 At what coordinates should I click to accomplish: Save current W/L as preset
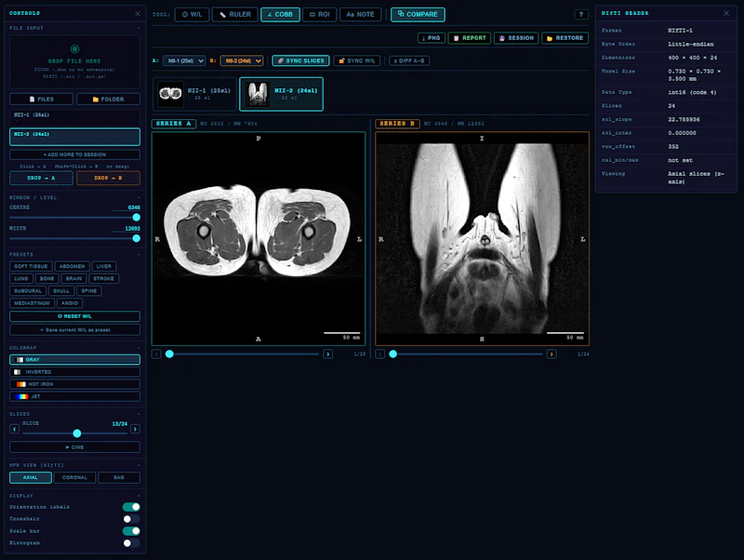tap(75, 330)
